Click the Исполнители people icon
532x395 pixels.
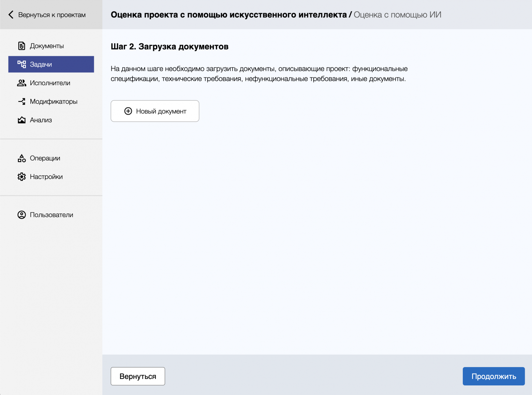pos(21,83)
